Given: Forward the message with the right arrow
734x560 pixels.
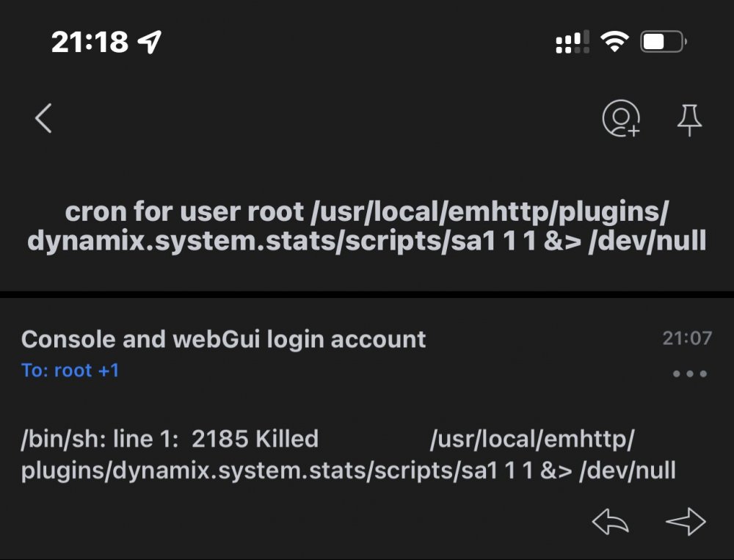Looking at the screenshot, I should (x=686, y=521).
